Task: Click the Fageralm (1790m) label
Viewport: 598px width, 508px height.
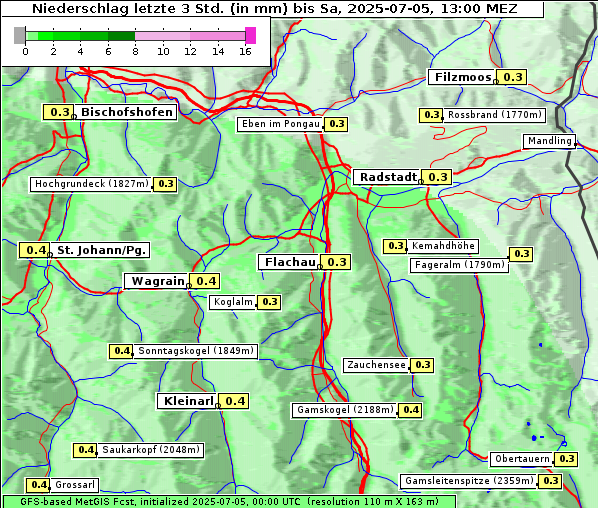Action: point(459,265)
